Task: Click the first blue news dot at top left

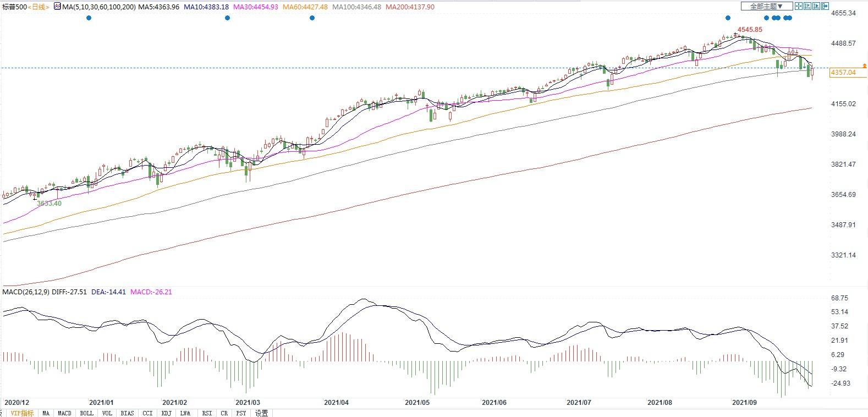Action: point(89,18)
